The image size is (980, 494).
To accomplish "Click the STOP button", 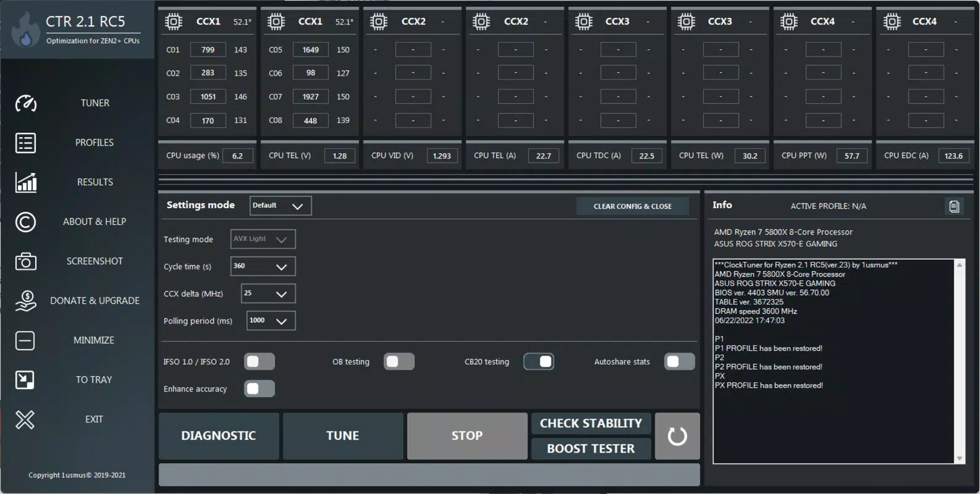I will tap(467, 436).
